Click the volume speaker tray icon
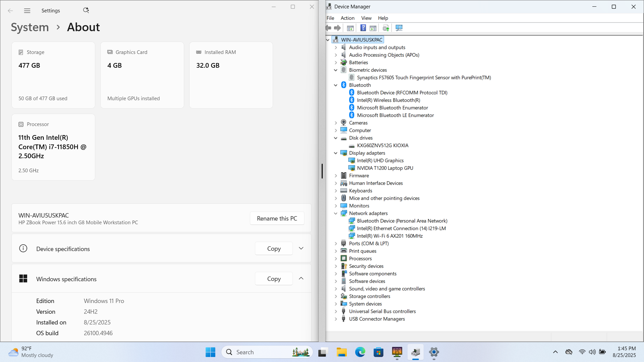Image resolution: width=644 pixels, height=362 pixels. pos(592,352)
